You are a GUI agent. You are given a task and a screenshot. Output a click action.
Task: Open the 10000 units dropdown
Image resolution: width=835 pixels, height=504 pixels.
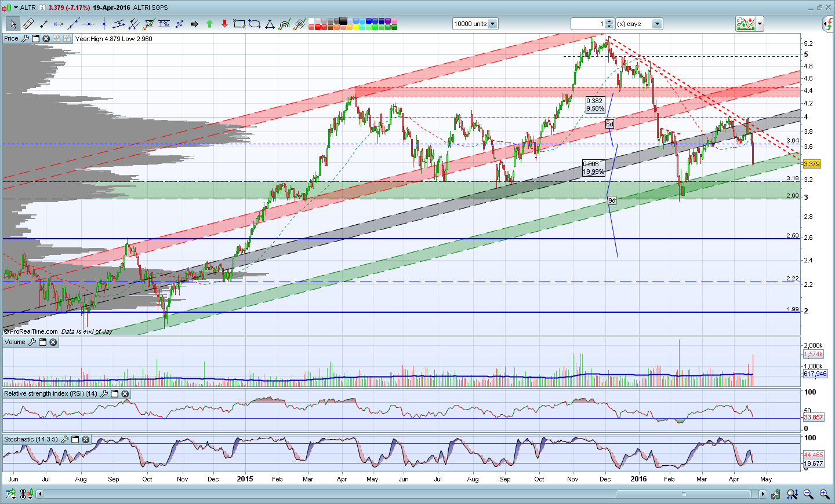[x=492, y=24]
